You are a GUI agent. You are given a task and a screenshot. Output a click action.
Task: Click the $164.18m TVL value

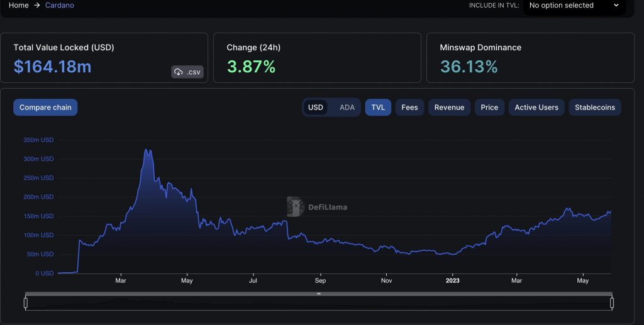coord(52,67)
